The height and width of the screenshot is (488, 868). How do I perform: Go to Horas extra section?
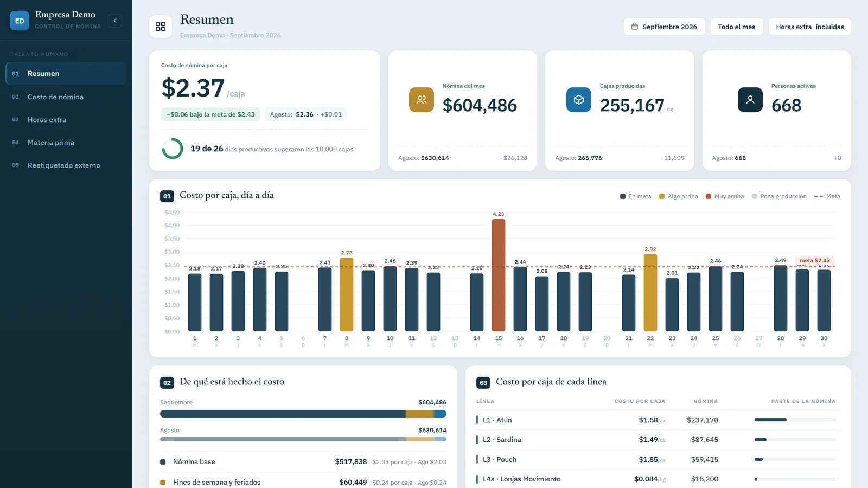click(66, 120)
